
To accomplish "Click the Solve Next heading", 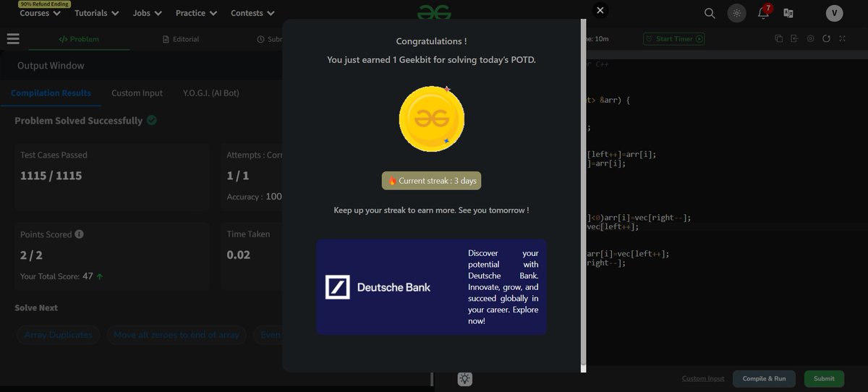I will click(36, 307).
